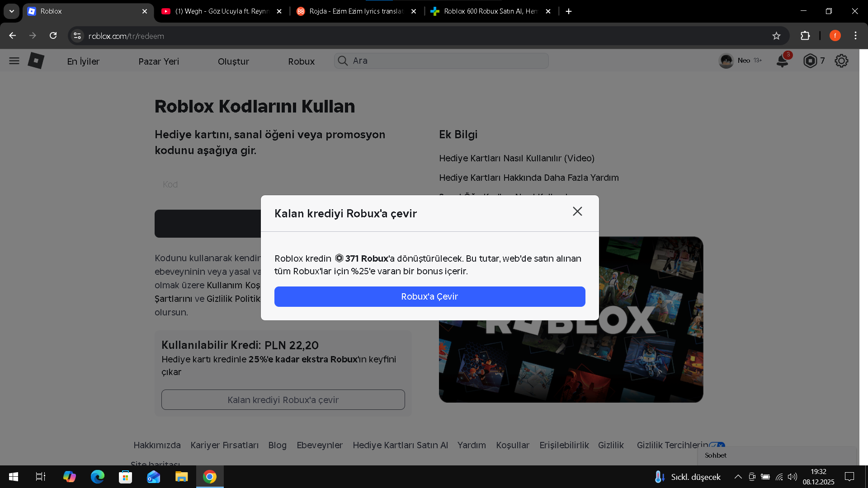This screenshot has height=488, width=868.
Task: Open the Outlook mail app on taskbar
Action: click(x=153, y=477)
